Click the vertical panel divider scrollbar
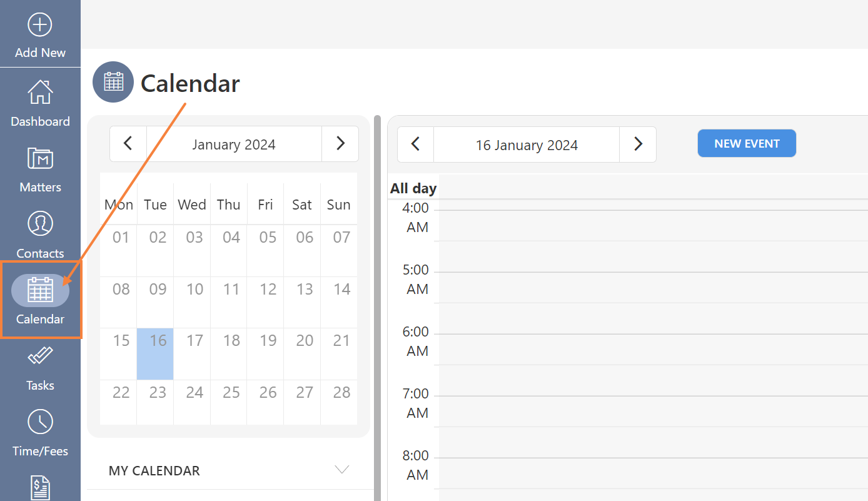 click(x=378, y=308)
